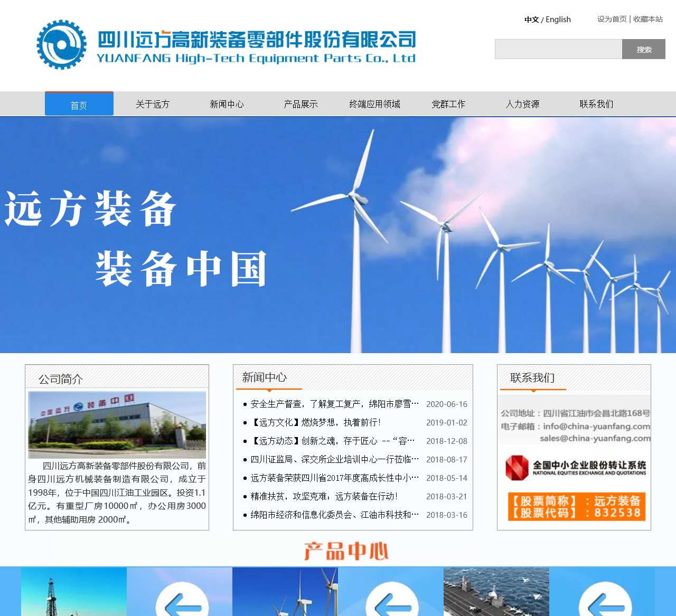The width and height of the screenshot is (676, 616).
Task: Open the oil drilling rig product thumbnail
Action: [74, 592]
